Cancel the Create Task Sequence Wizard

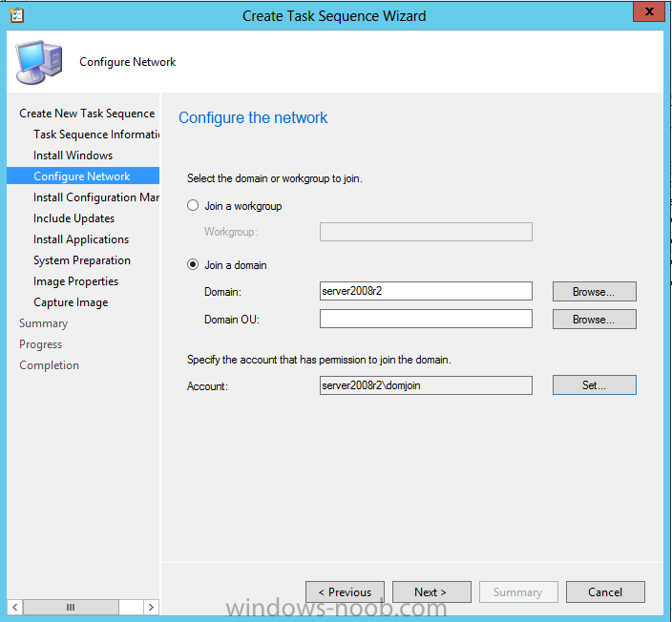[x=605, y=592]
